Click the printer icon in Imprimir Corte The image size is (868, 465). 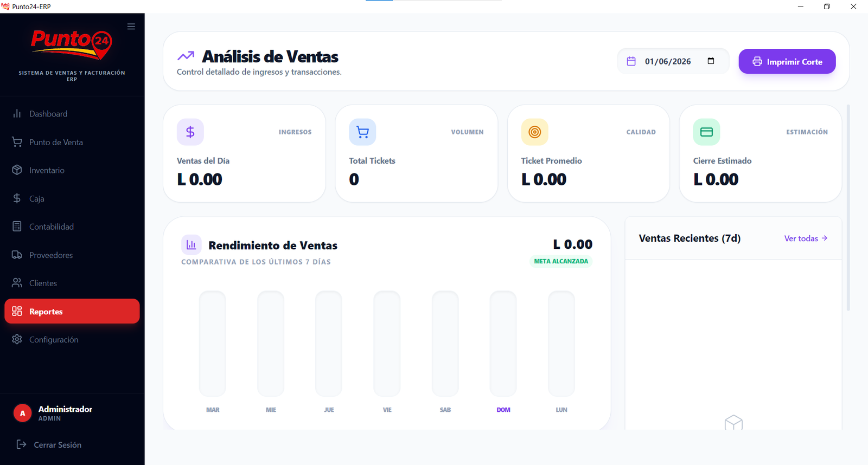tap(757, 62)
